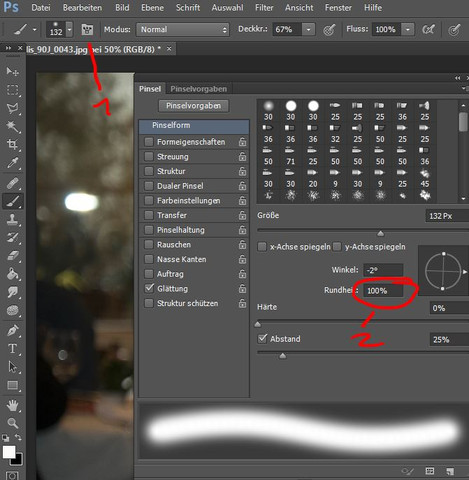Toggle the brush panel from options bar

click(x=87, y=30)
